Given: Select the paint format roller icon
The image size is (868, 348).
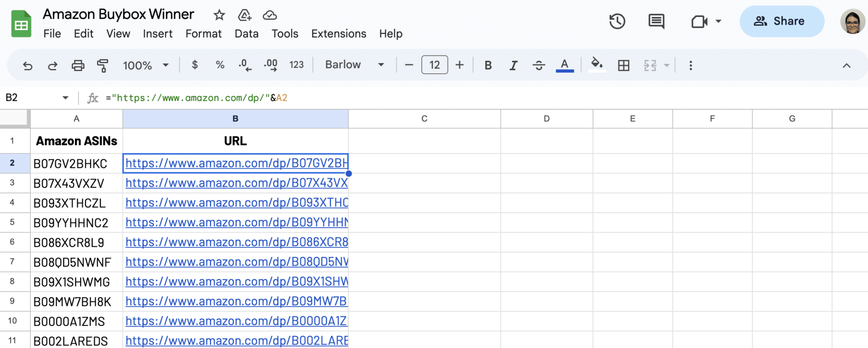Looking at the screenshot, I should click(103, 65).
